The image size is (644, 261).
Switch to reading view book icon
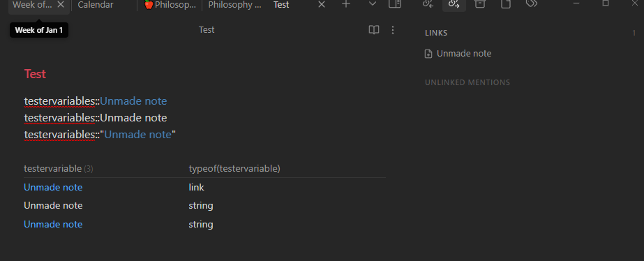(374, 30)
